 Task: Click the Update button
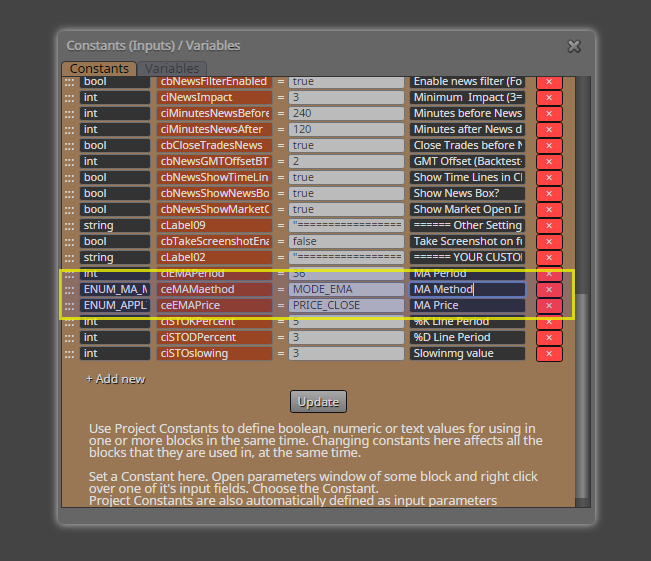318,402
